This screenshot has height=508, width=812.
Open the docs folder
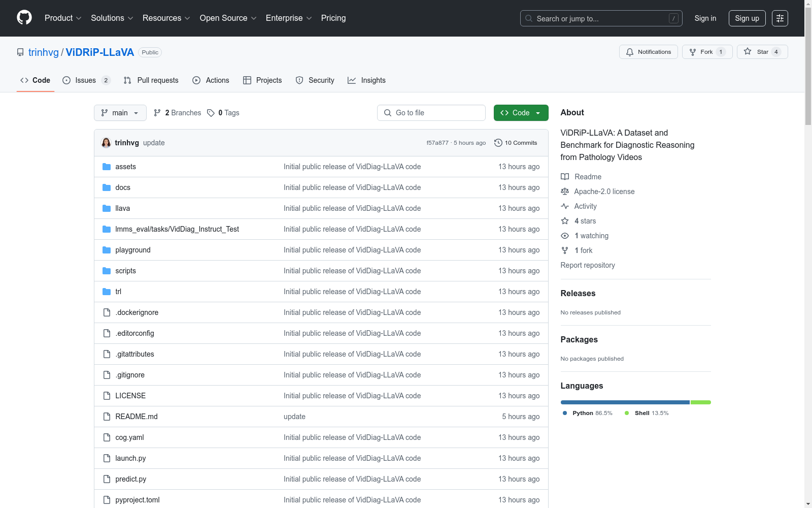pos(123,187)
